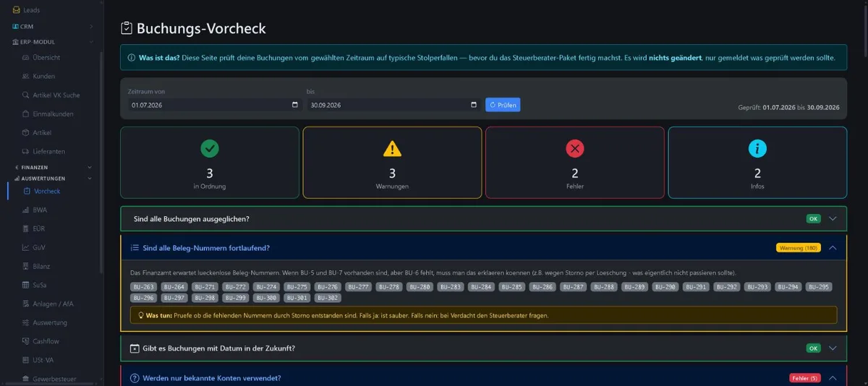Click the SuSa table icon
The image size is (868, 386).
click(26, 285)
